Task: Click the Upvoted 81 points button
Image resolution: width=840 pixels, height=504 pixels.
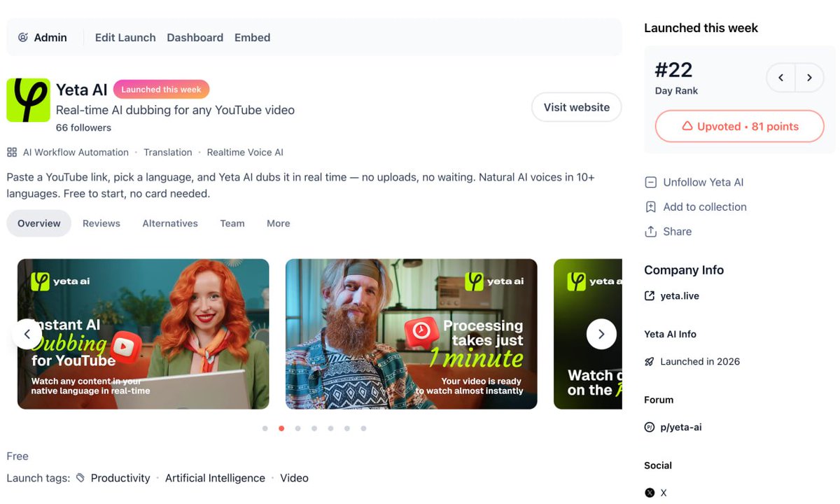Action: pyautogui.click(x=739, y=126)
